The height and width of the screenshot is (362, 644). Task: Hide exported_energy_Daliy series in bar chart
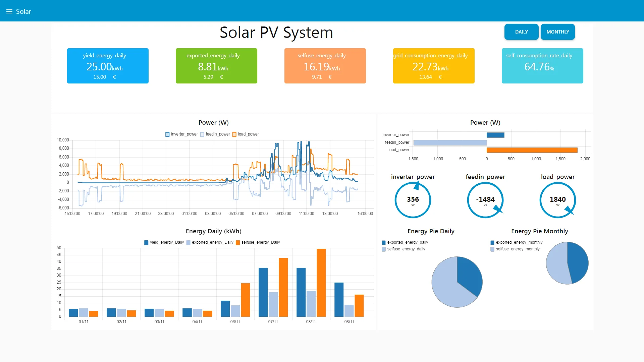click(x=210, y=242)
